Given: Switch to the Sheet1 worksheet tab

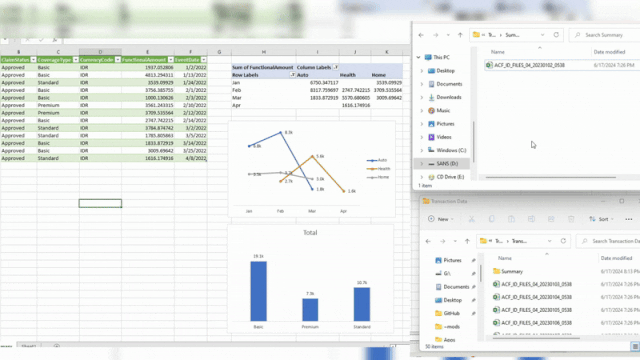Looking at the screenshot, I should tap(29, 347).
